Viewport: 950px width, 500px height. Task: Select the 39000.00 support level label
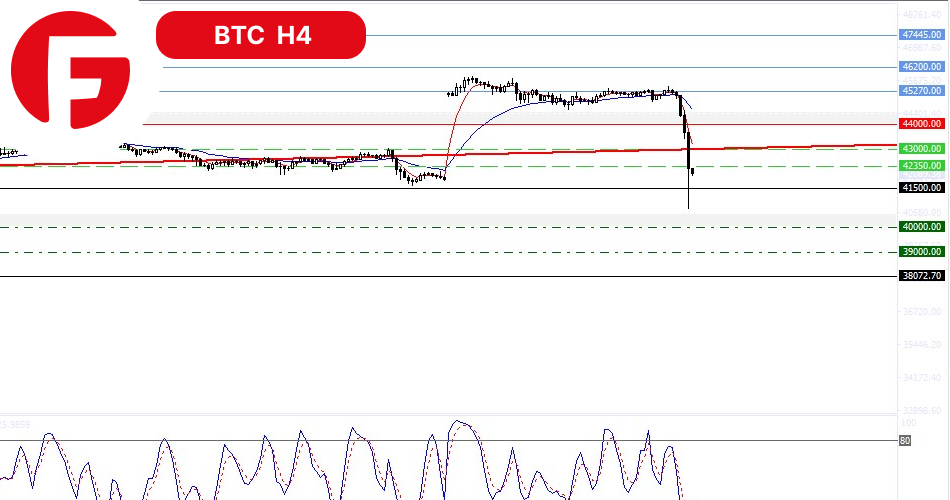pyautogui.click(x=921, y=252)
